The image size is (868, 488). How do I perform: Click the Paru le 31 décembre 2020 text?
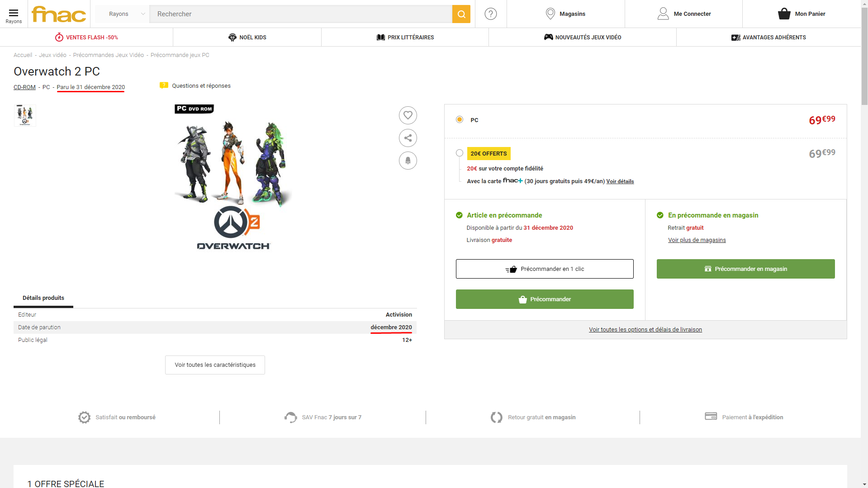click(x=90, y=87)
